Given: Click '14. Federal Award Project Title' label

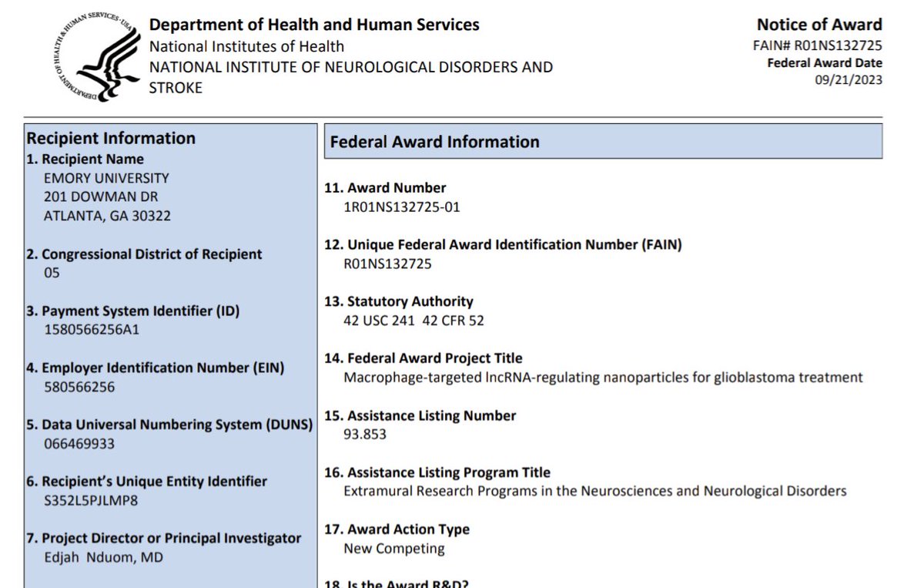Looking at the screenshot, I should pyautogui.click(x=423, y=358).
